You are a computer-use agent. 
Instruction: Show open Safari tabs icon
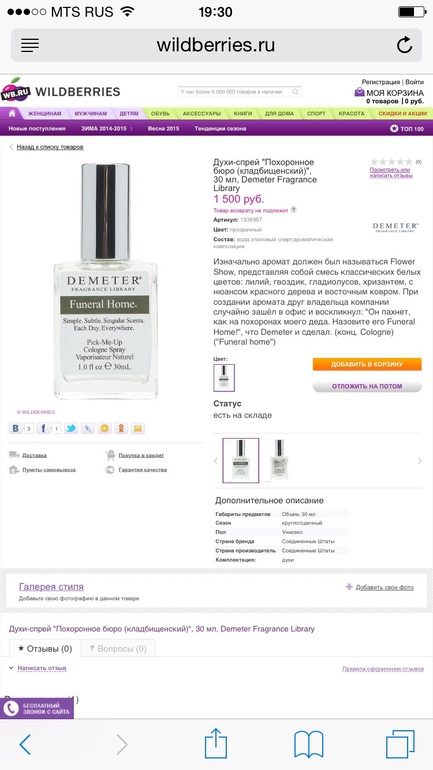(400, 744)
